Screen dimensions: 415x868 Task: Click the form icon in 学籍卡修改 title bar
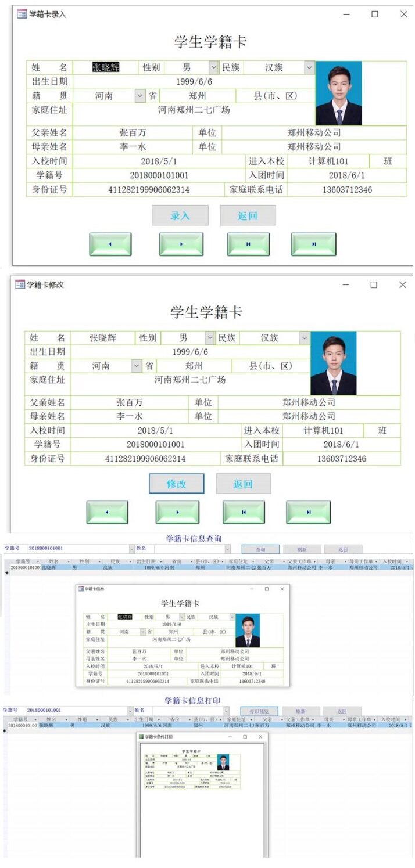20,284
